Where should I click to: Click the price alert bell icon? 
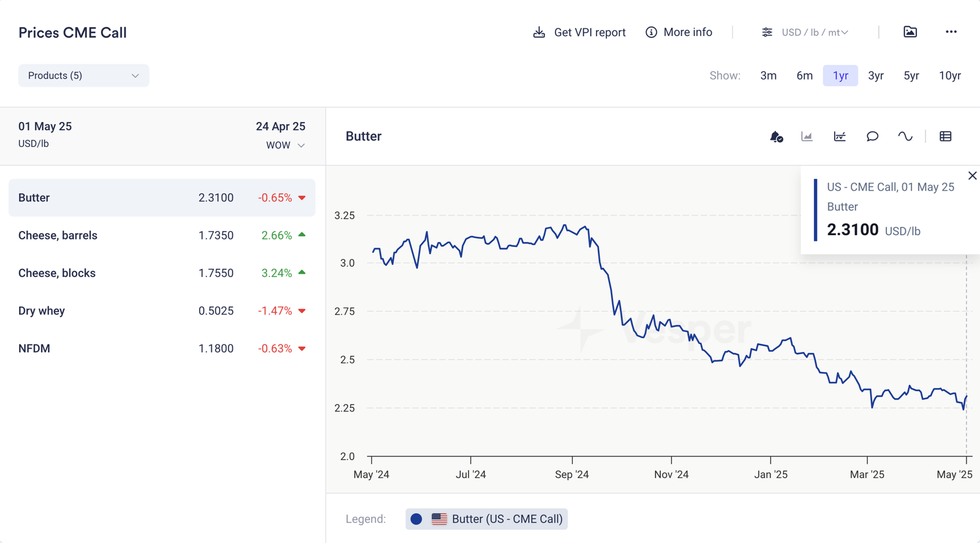776,137
